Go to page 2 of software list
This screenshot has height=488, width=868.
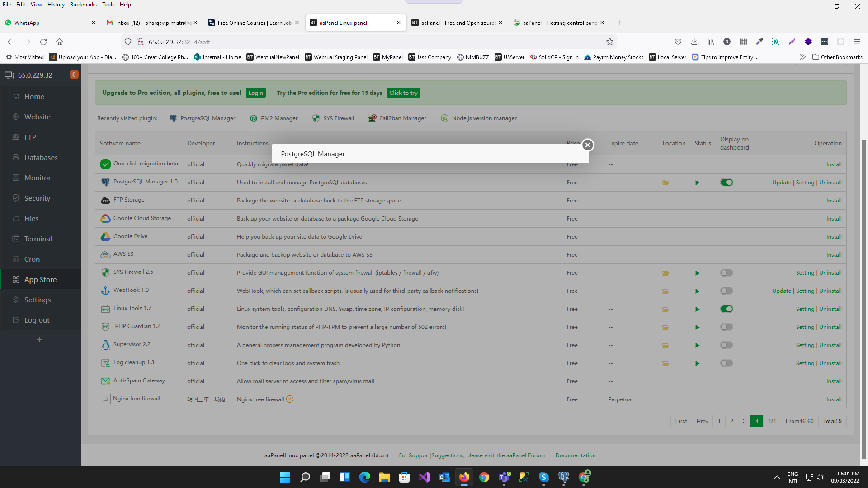[x=731, y=421]
